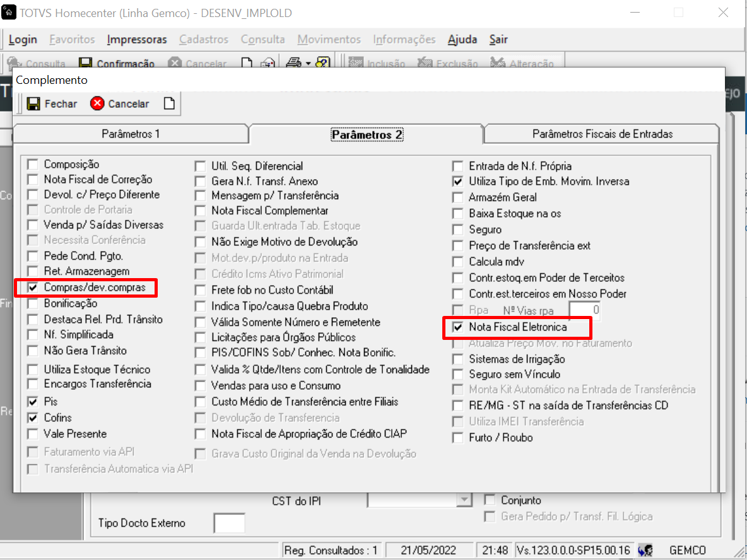This screenshot has height=560, width=747.
Task: Click the printer icon in main toolbar
Action: (294, 63)
